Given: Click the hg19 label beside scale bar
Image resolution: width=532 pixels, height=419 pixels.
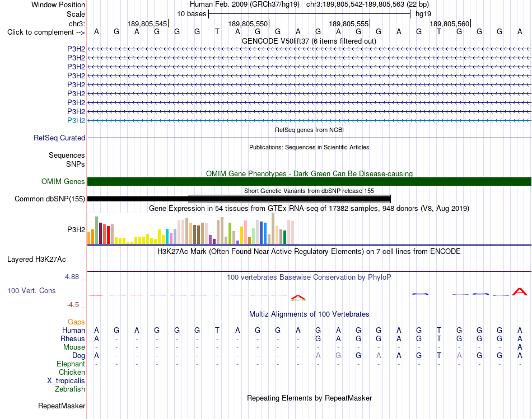Looking at the screenshot, I should (x=423, y=14).
